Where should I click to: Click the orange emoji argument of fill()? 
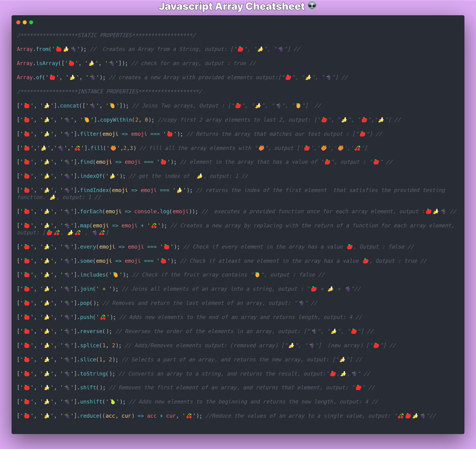pos(113,148)
